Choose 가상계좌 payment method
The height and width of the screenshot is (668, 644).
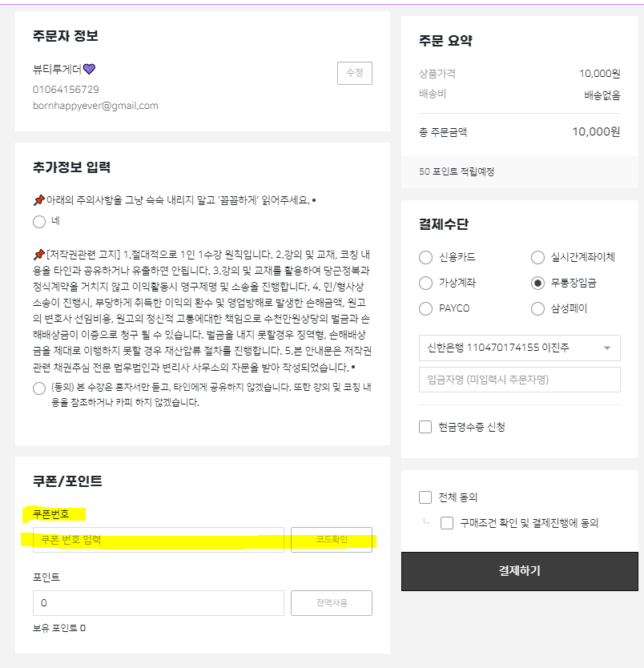425,283
